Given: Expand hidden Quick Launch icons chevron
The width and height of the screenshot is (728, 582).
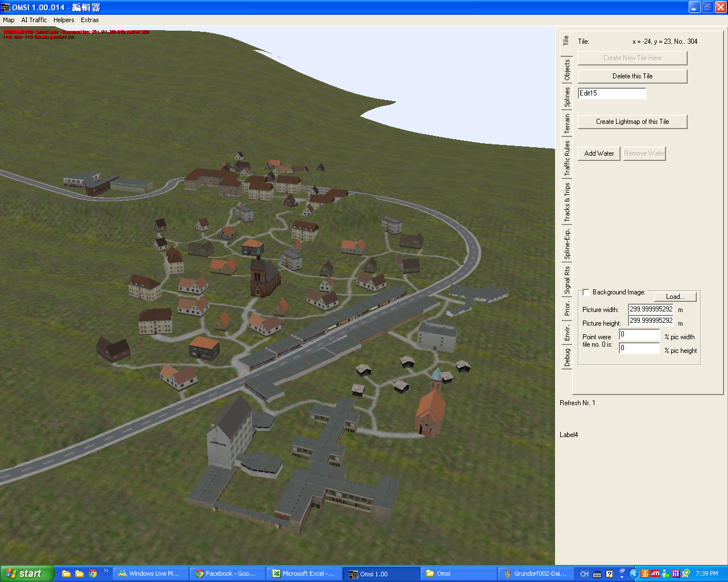Looking at the screenshot, I should [x=106, y=571].
